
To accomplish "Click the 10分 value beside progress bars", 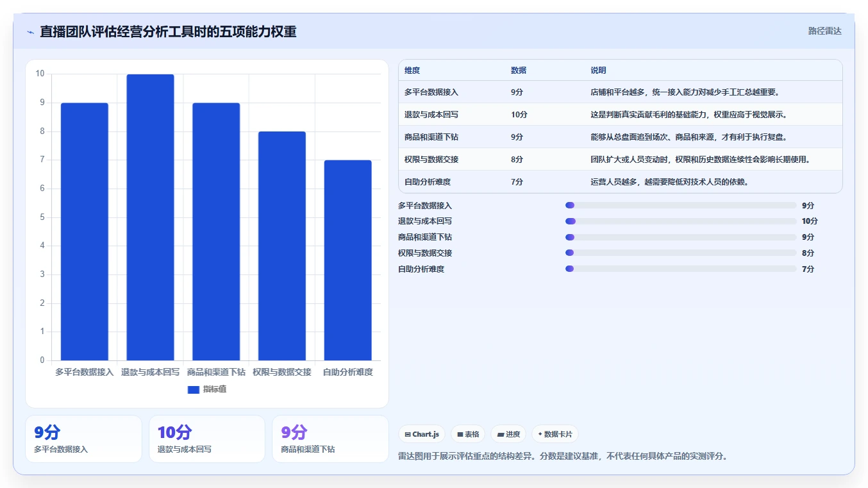I will pos(810,221).
